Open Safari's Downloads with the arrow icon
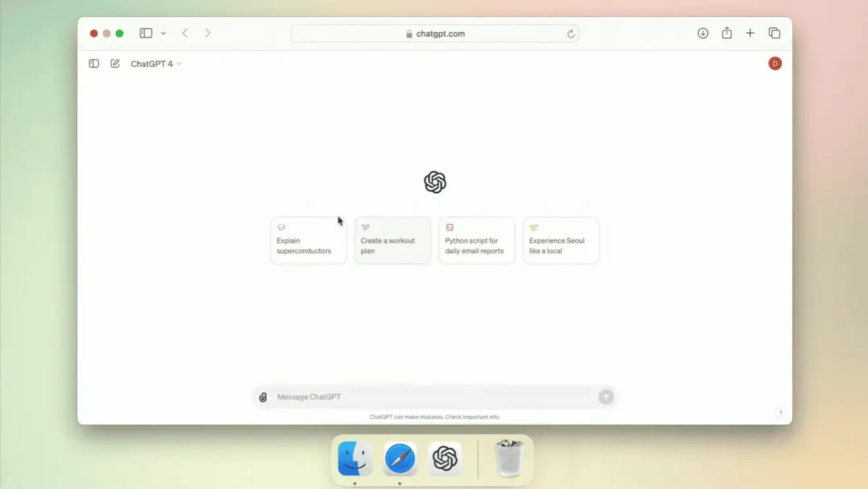The height and width of the screenshot is (489, 868). coord(703,33)
